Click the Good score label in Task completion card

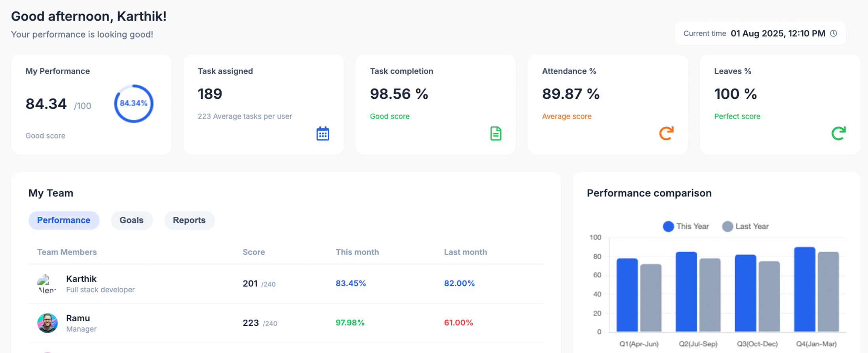(x=389, y=116)
